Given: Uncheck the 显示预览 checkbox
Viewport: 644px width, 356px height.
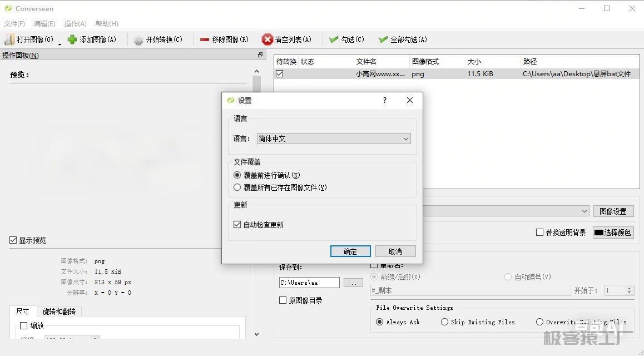Looking at the screenshot, I should click(x=13, y=240).
